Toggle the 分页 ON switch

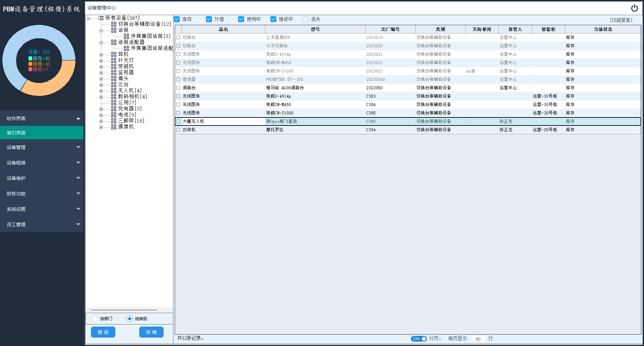(x=419, y=339)
